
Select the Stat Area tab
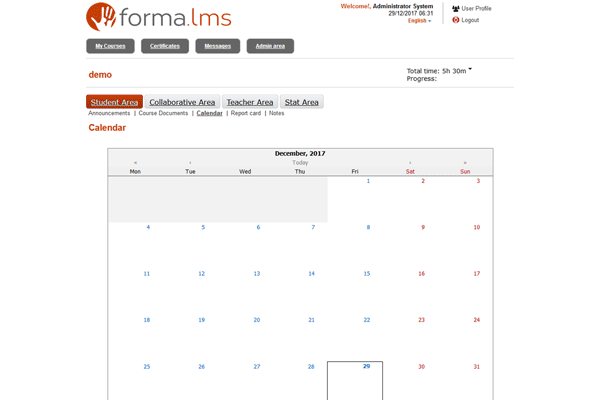pos(301,102)
